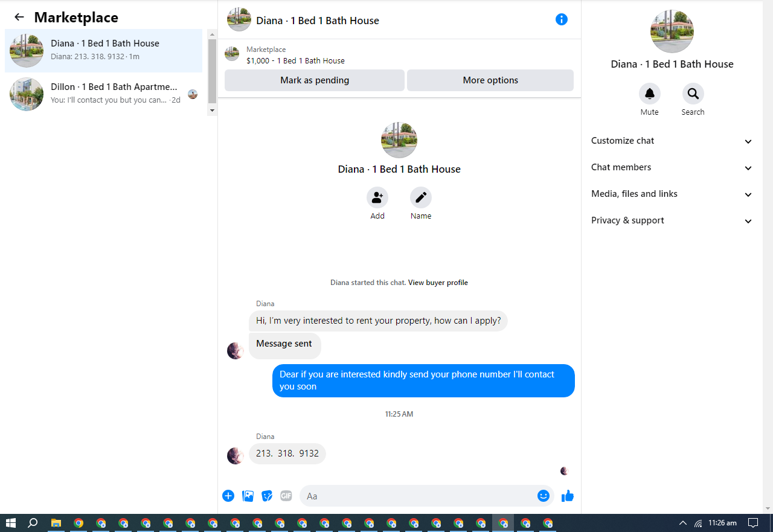Choose a sticker with the sticker icon
Screen dimensions: 773x532
267,496
